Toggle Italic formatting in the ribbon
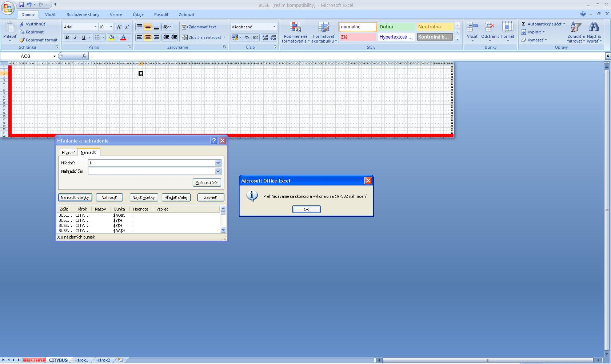This screenshot has width=611, height=364. click(75, 37)
